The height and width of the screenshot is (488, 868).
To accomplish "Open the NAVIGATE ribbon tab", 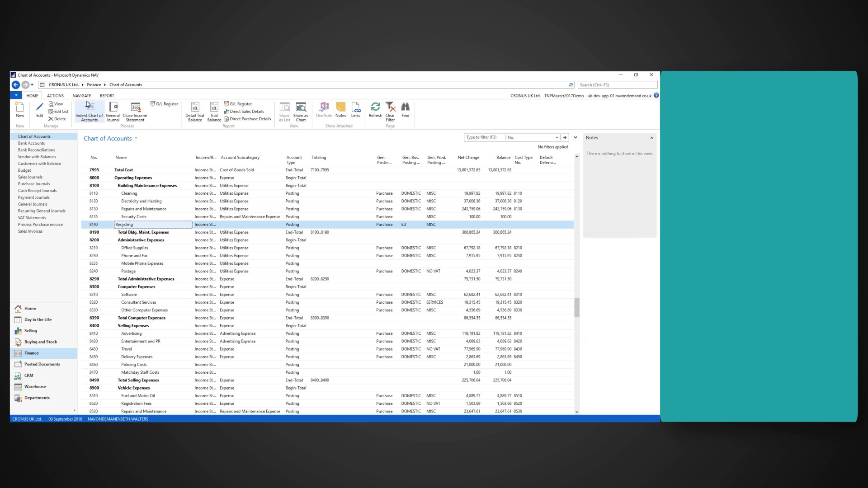I will point(81,95).
